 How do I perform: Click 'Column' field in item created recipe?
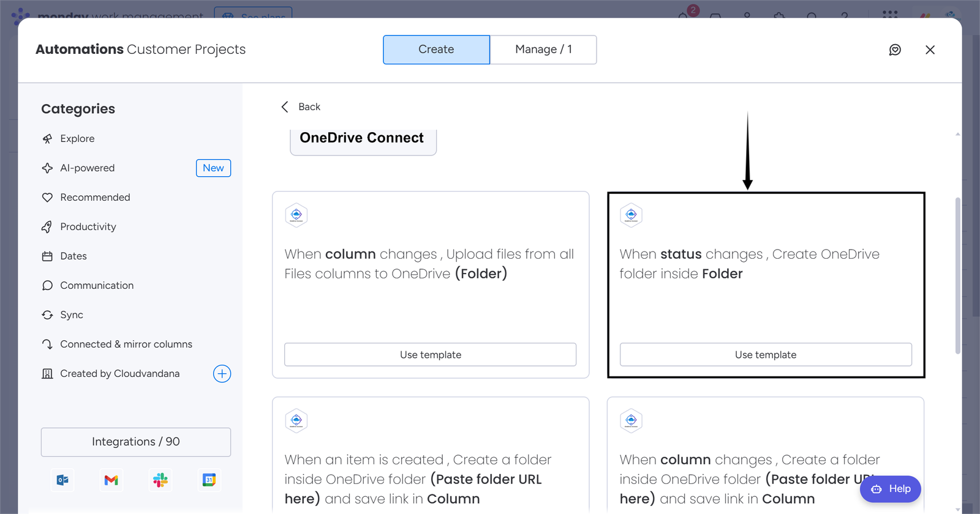(x=453, y=499)
